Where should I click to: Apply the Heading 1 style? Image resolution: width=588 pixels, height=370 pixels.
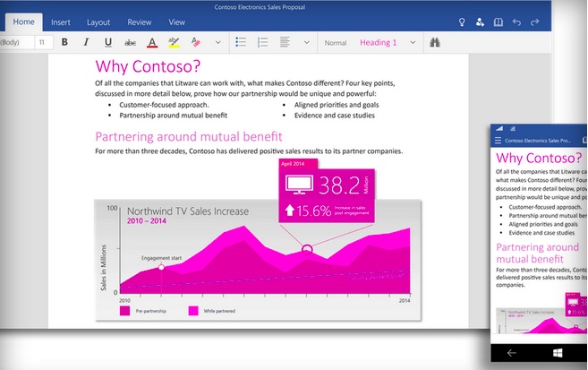pos(378,42)
